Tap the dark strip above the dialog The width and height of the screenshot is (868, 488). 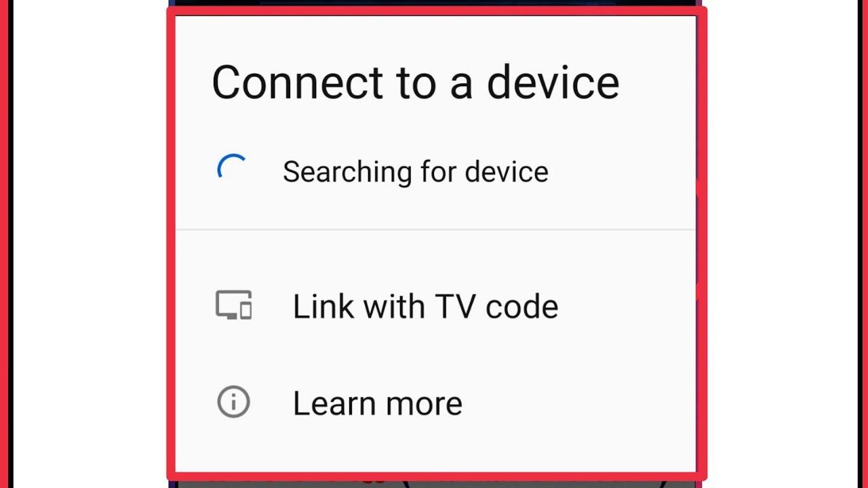point(435,3)
